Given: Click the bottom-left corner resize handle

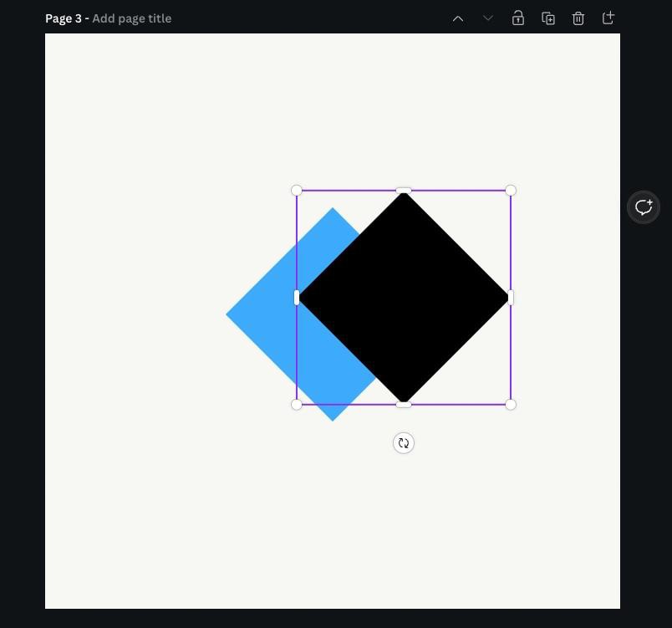Looking at the screenshot, I should pyautogui.click(x=297, y=404).
